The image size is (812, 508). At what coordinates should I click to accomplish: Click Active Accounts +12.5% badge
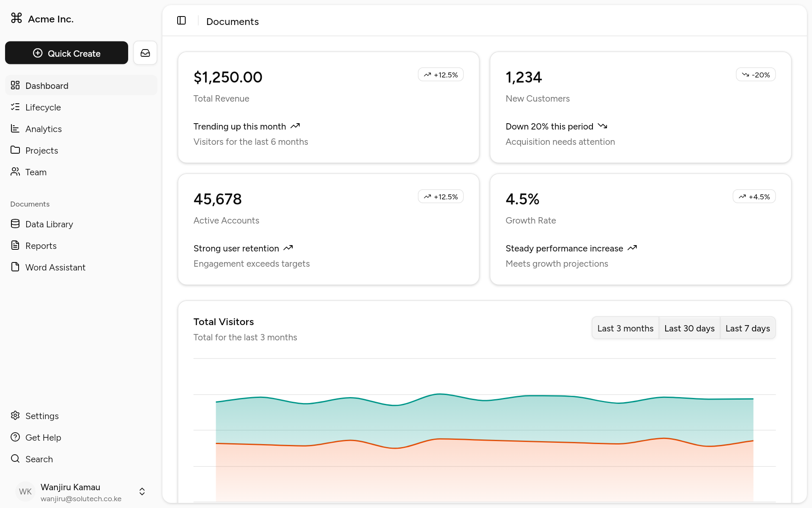(x=441, y=196)
